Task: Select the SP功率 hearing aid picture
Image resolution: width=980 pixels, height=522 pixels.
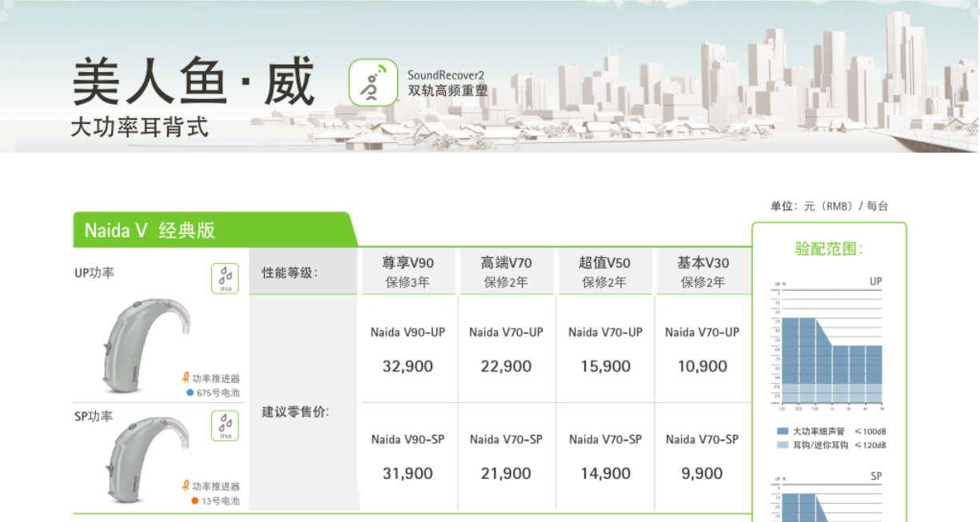Action: (149, 459)
